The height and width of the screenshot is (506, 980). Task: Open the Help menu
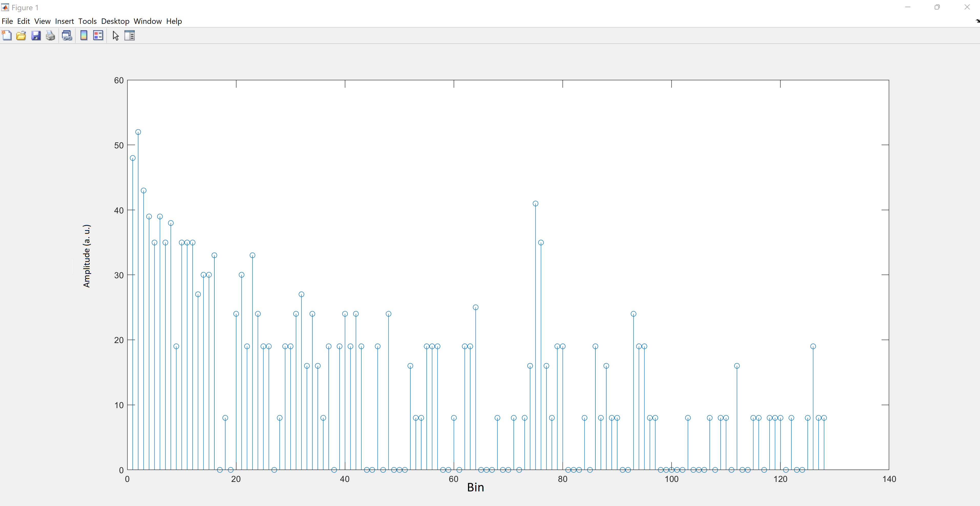tap(174, 21)
